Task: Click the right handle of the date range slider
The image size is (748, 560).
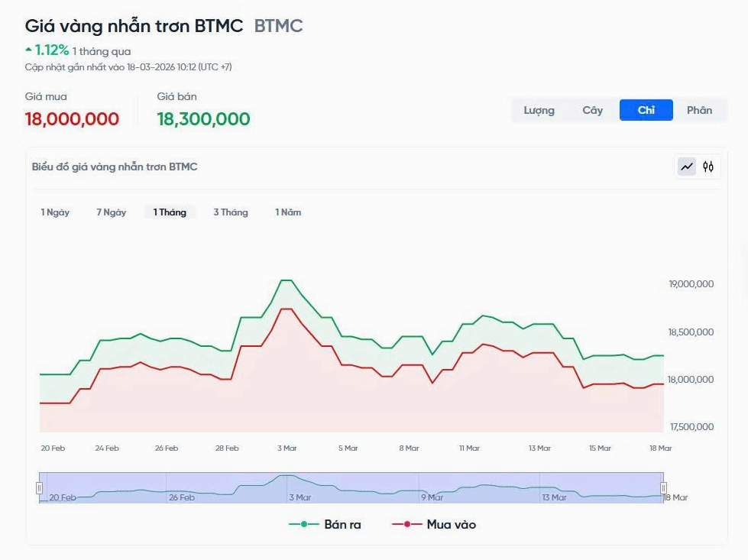Action: 664,486
